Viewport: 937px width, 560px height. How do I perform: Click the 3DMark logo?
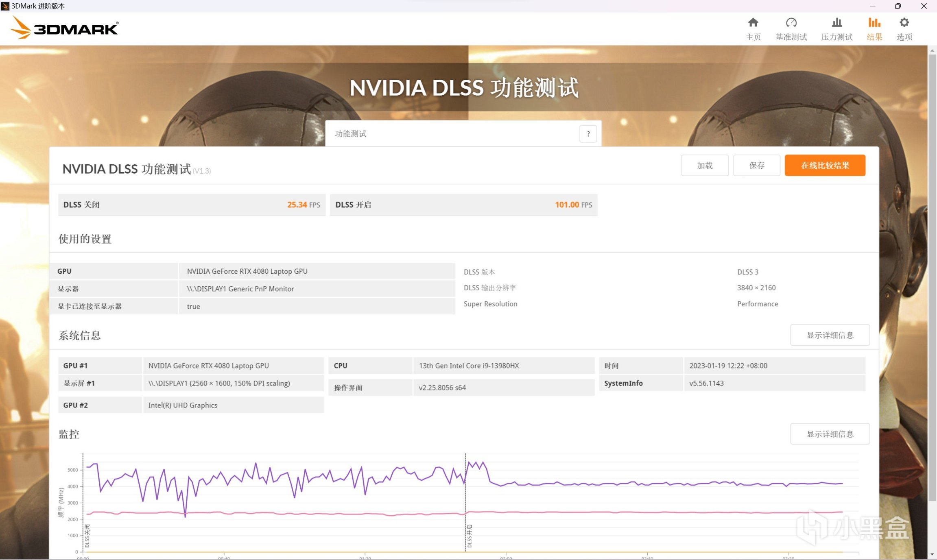64,28
